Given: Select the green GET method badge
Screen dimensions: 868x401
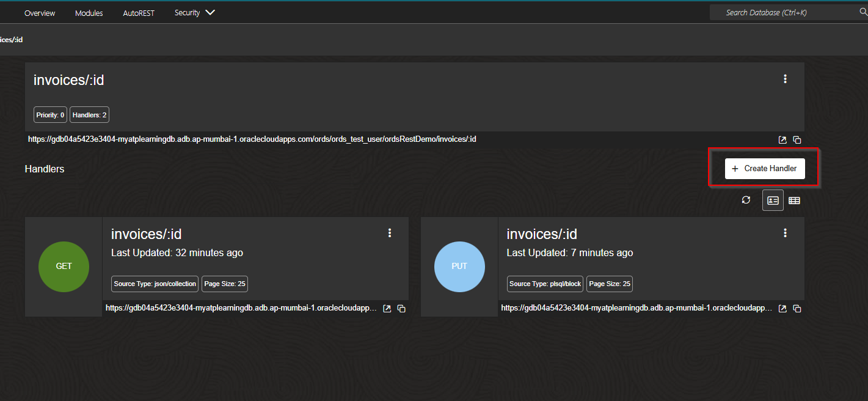Looking at the screenshot, I should (x=64, y=266).
